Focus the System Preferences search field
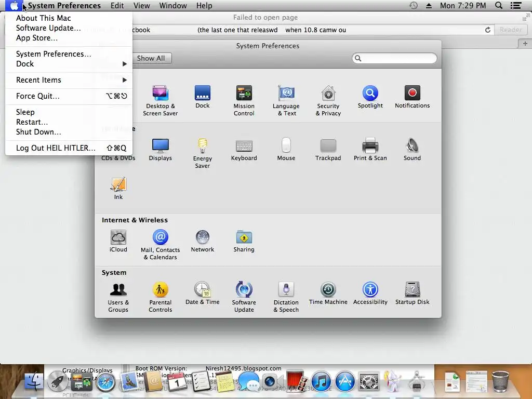Image resolution: width=532 pixels, height=399 pixels. tap(394, 58)
